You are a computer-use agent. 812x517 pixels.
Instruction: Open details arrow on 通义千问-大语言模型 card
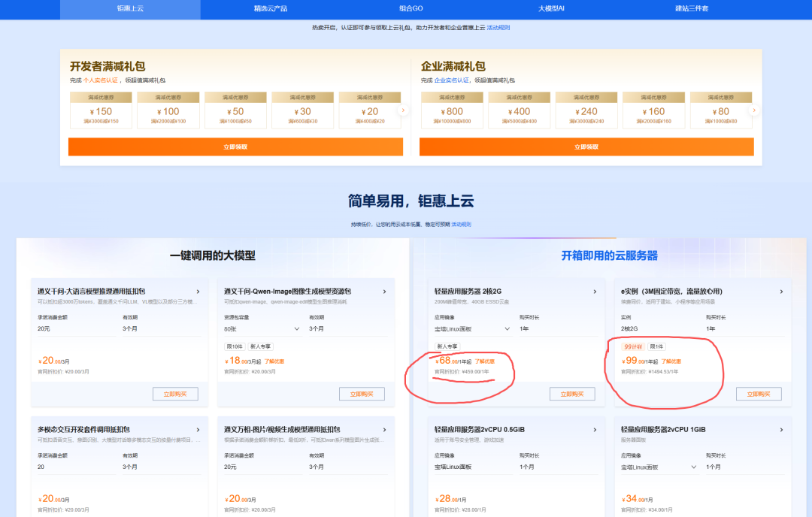tap(198, 291)
